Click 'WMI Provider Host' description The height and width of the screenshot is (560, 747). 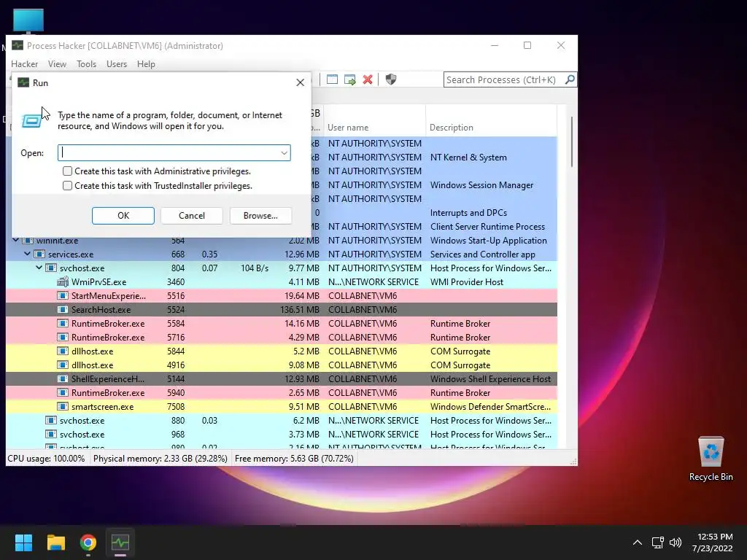(466, 282)
